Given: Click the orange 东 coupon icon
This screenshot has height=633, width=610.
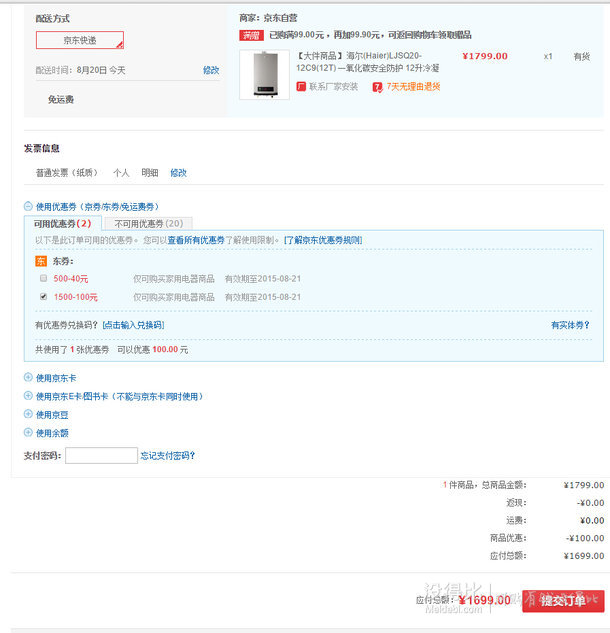Looking at the screenshot, I should coord(41,262).
